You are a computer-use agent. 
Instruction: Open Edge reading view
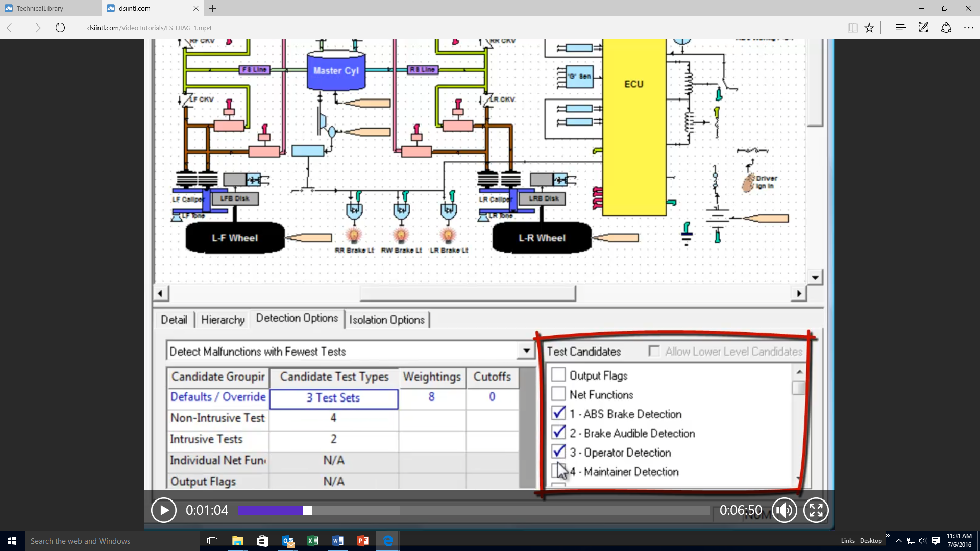(852, 28)
